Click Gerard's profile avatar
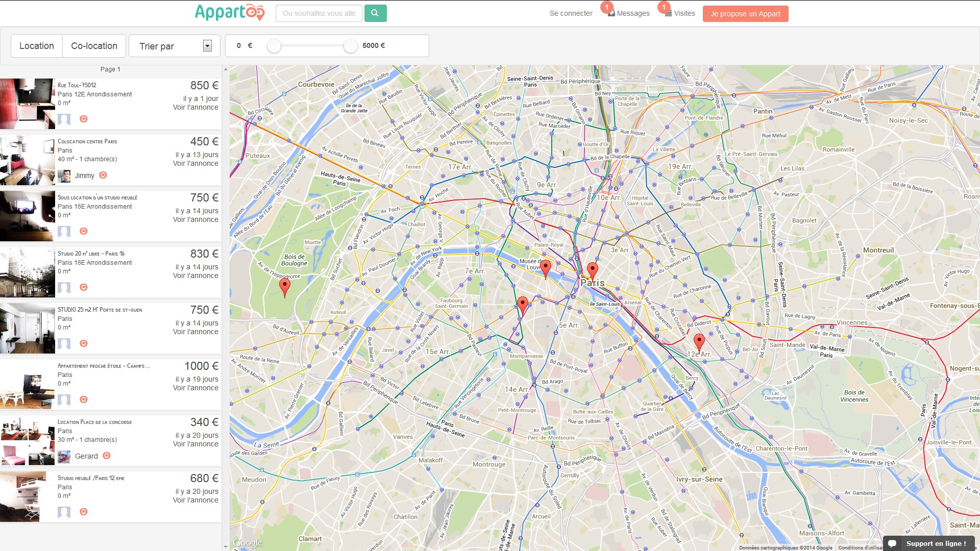Screen dimensions: 980x551 click(x=64, y=457)
